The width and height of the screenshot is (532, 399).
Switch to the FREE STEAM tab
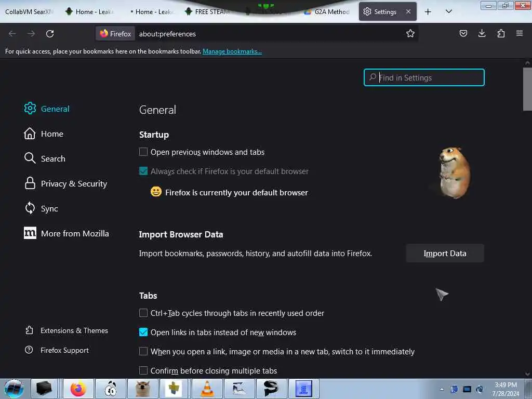click(x=208, y=11)
